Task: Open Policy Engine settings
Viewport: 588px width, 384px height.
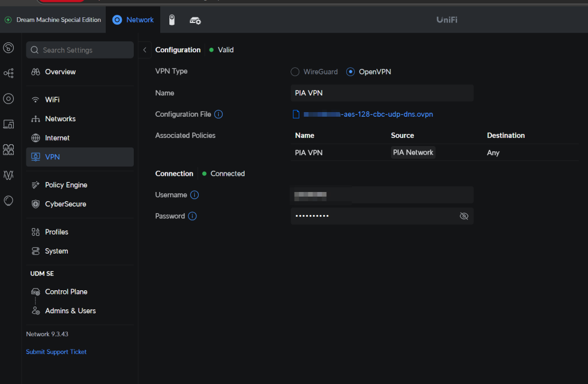Action: (80, 185)
